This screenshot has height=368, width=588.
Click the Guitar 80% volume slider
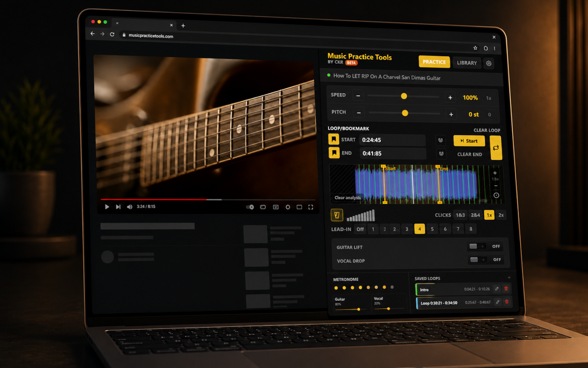351,309
